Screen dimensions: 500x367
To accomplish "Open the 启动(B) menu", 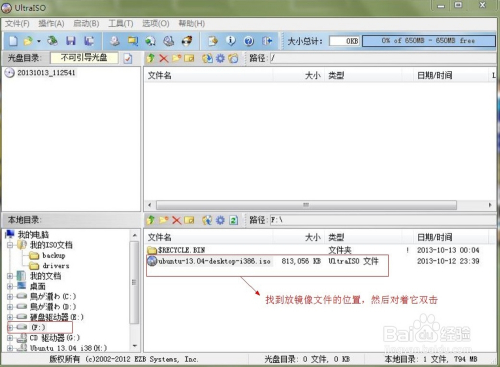I will pyautogui.click(x=86, y=24).
